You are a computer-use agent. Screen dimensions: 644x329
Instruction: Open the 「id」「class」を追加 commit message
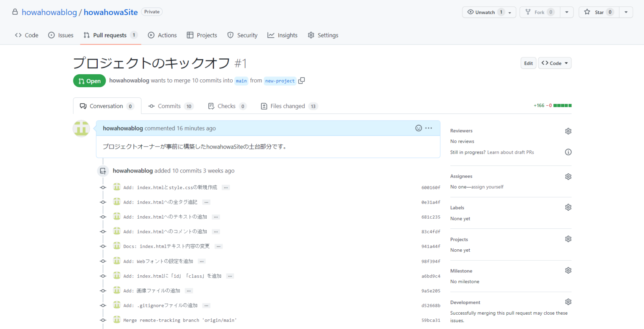(172, 276)
